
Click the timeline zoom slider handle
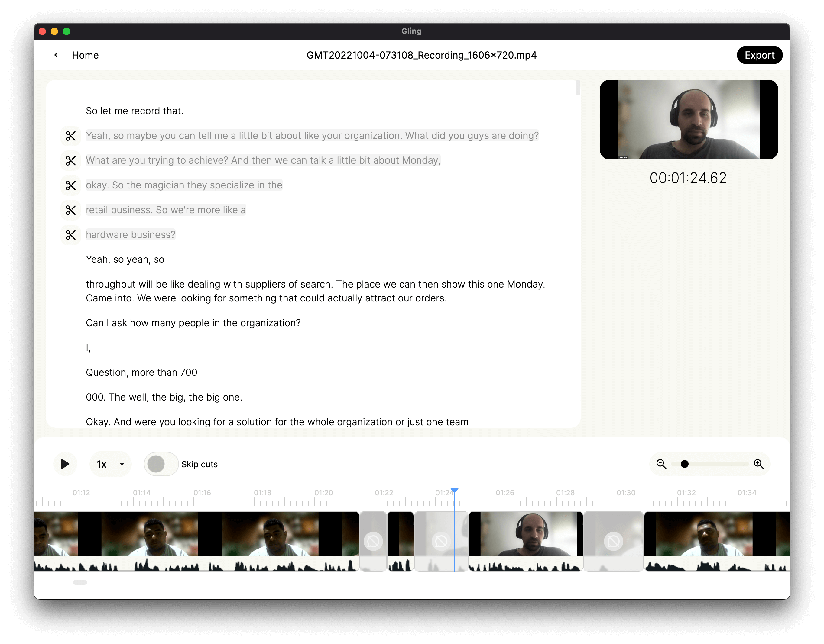tap(684, 464)
